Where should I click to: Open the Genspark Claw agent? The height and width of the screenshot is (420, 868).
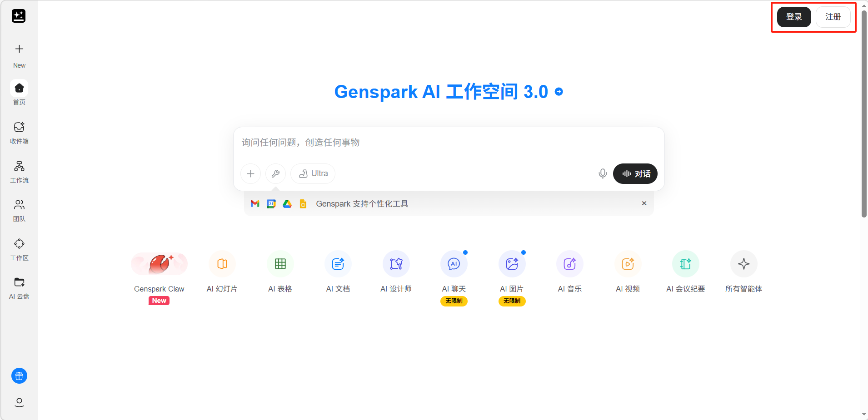(159, 264)
